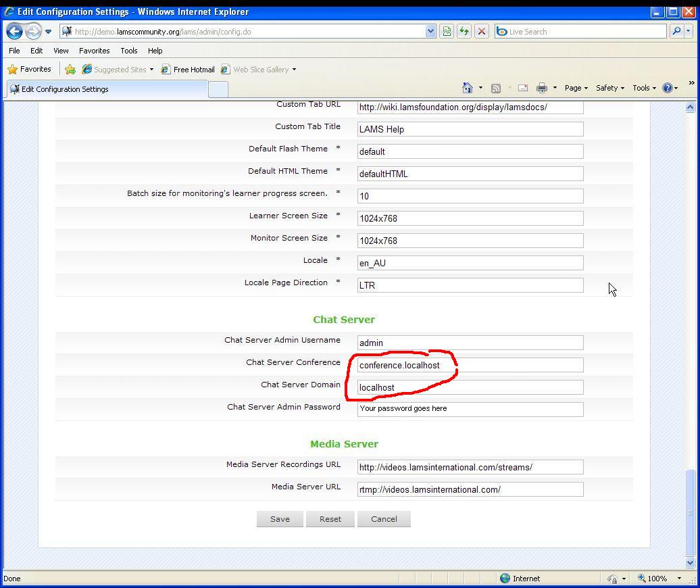
Task: Open the address bar dropdown arrow
Action: pos(430,32)
